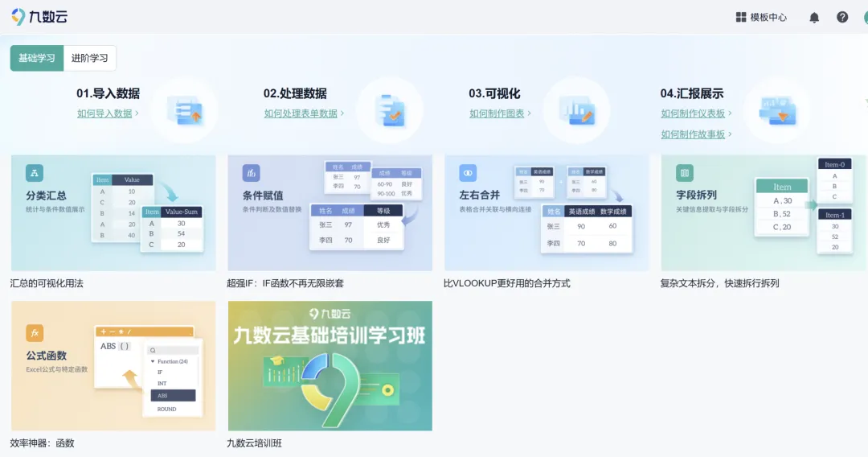Screen dimensions: 868x457
Task: Click the 九数云 logo
Action: [39, 17]
